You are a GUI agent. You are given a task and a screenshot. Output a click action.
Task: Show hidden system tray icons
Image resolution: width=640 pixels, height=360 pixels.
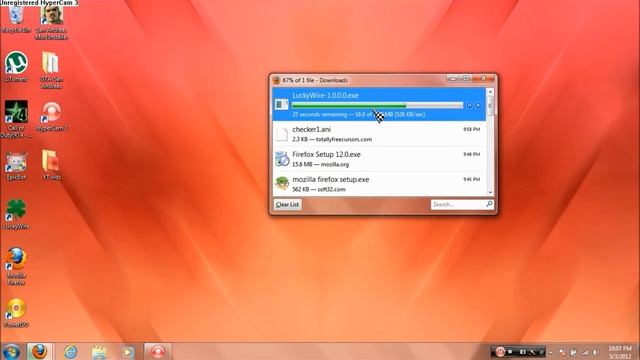click(x=551, y=352)
